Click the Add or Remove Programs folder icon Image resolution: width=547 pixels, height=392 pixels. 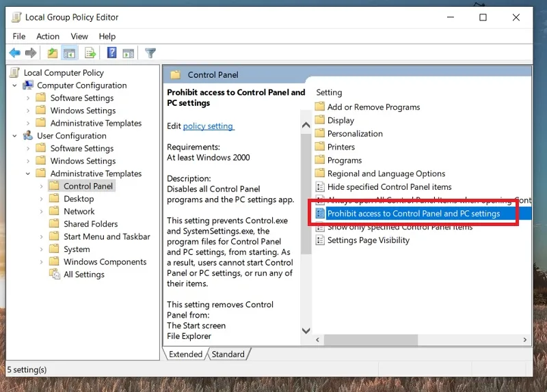click(319, 107)
